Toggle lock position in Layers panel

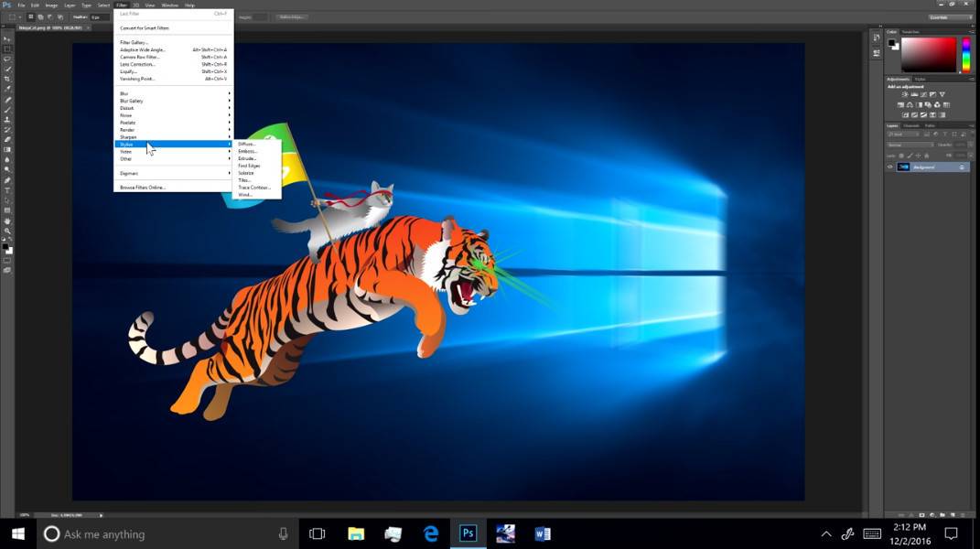(x=918, y=156)
